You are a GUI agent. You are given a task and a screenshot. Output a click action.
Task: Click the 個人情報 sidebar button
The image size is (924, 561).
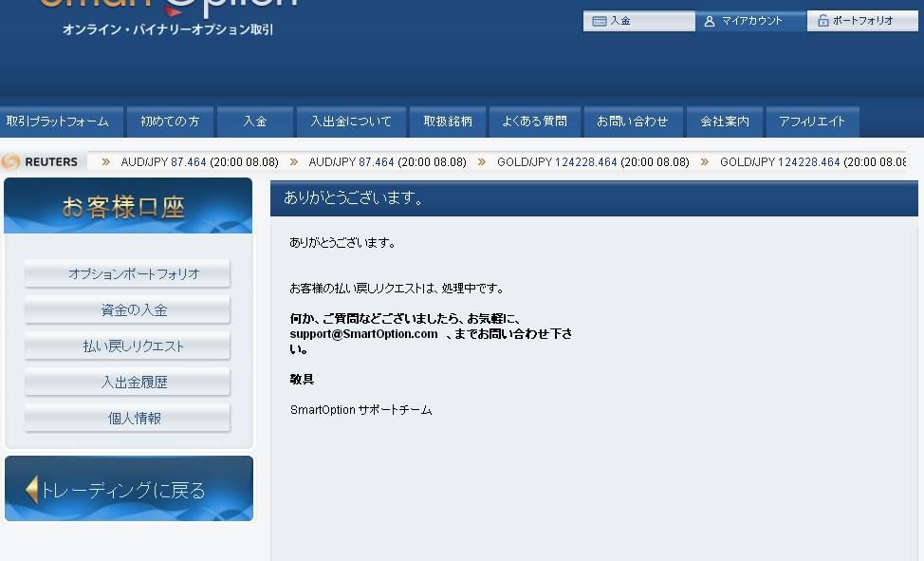[x=127, y=419]
